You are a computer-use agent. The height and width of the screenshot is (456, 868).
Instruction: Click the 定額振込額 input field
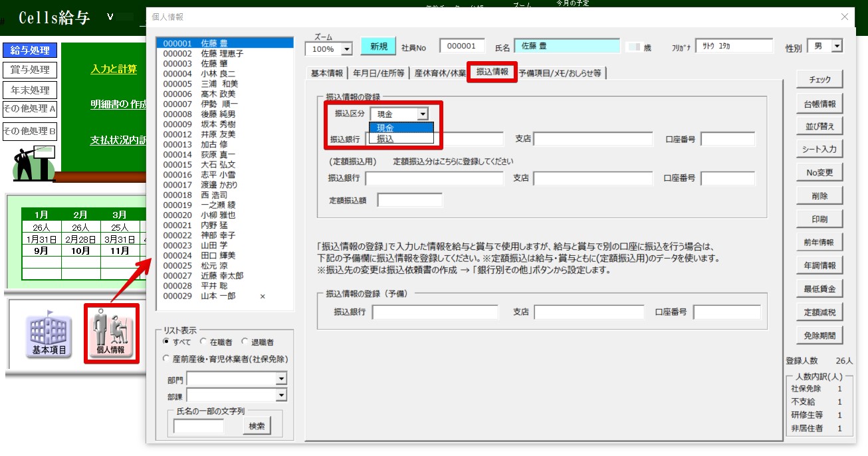[x=409, y=200]
